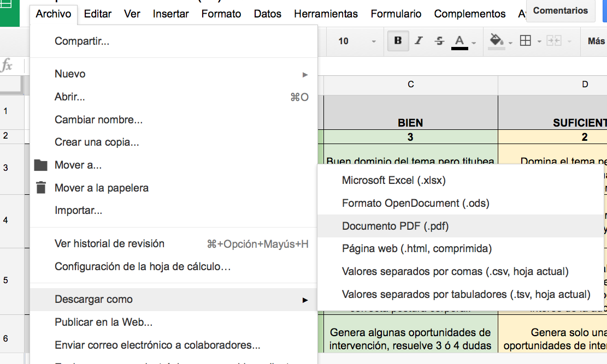This screenshot has height=364, width=607.
Task: Download as tab-separated values (.tsv)
Action: [460, 294]
